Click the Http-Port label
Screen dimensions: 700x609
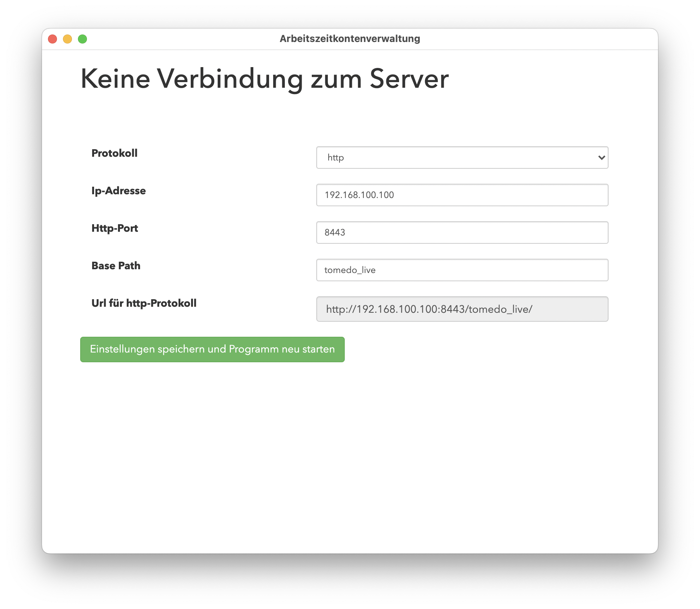pos(115,228)
